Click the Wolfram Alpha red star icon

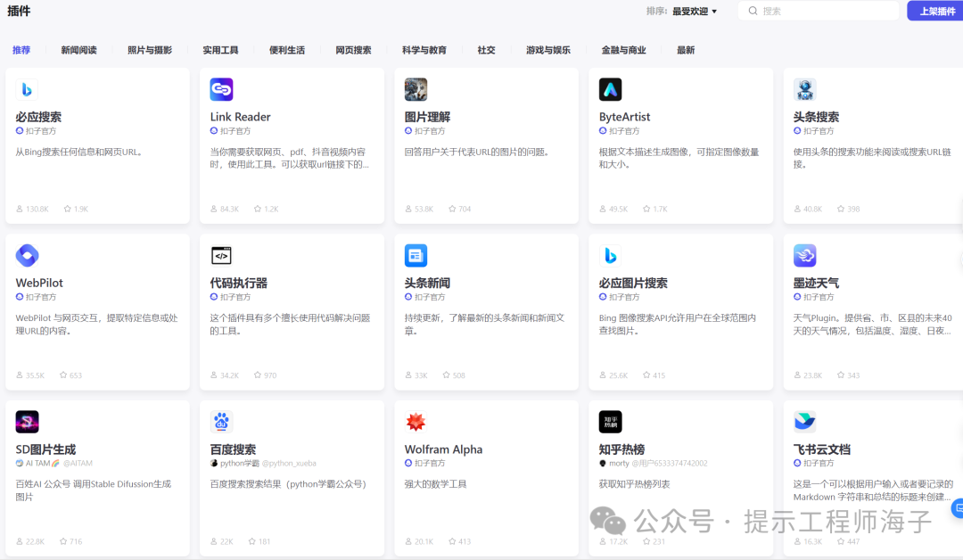tap(416, 422)
